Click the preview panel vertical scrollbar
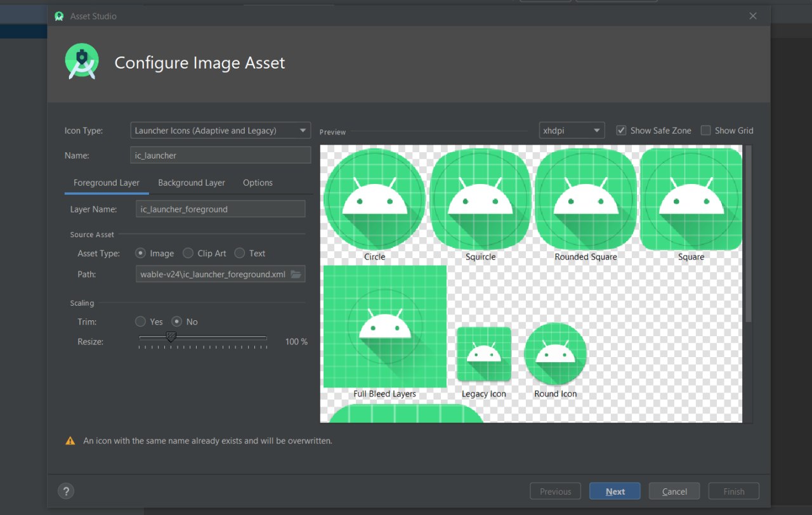This screenshot has width=812, height=515. 749,235
